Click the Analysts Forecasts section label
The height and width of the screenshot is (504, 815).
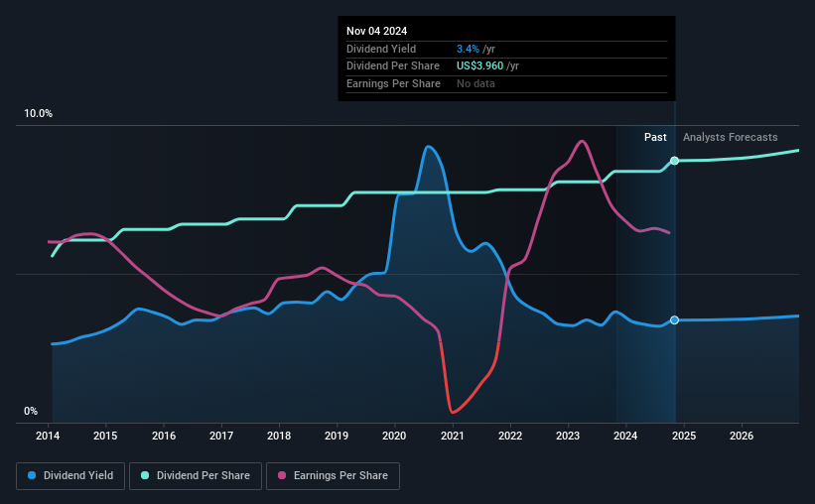tap(731, 137)
